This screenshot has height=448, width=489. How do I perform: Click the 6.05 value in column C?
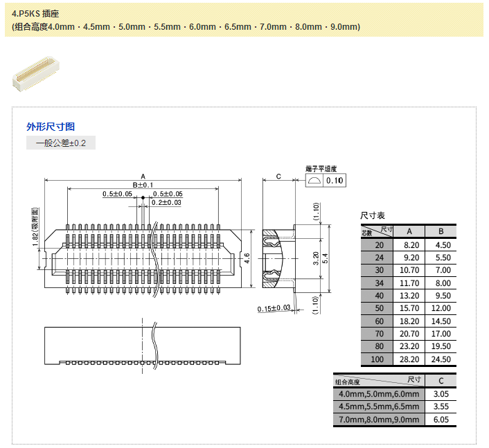coord(441,420)
